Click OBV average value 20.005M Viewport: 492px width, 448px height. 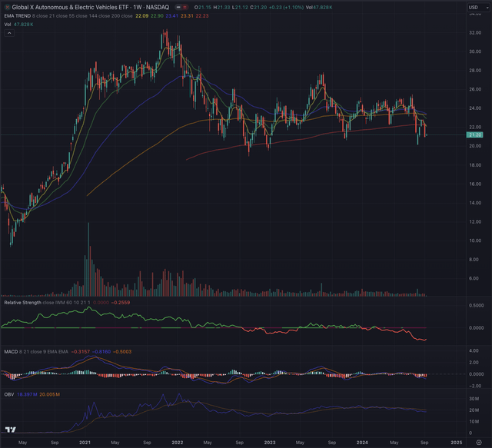click(x=49, y=394)
